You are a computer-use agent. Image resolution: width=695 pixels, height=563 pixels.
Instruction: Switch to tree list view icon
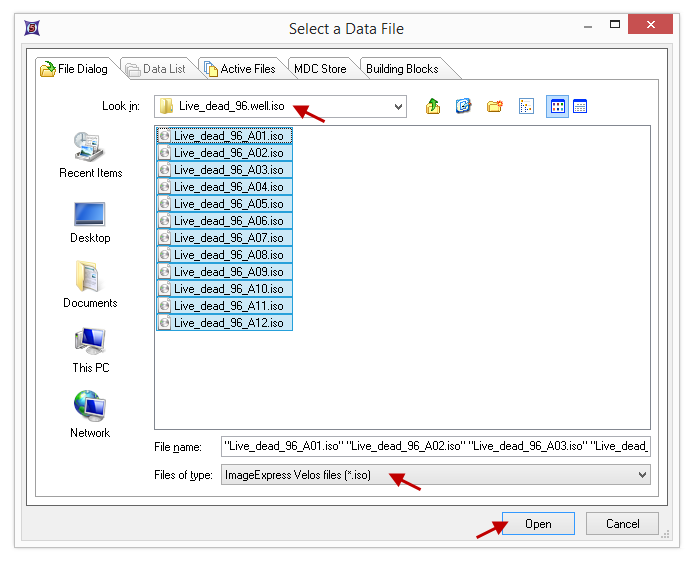pos(527,106)
